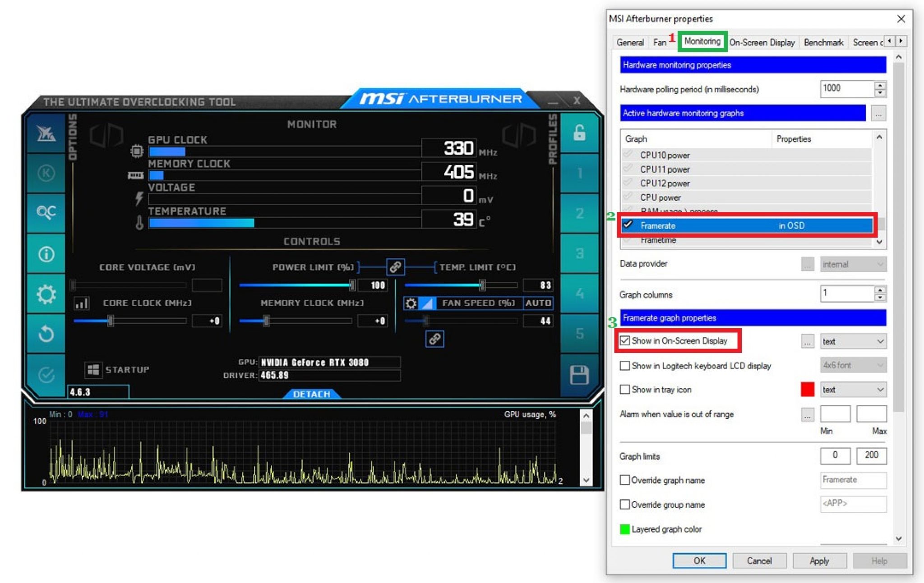Click the scroll-down arrow on GPU usage graph
Screen dimensions: 924x583
click(586, 480)
